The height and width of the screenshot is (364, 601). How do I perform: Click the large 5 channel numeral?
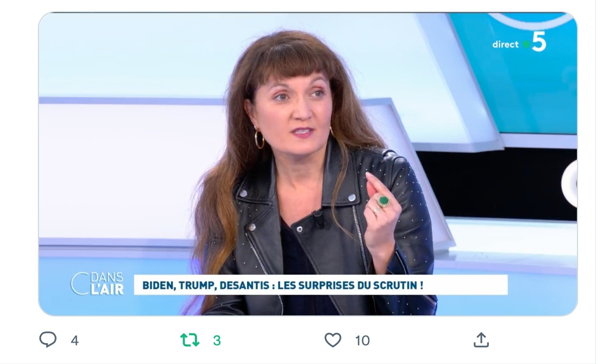(x=539, y=42)
